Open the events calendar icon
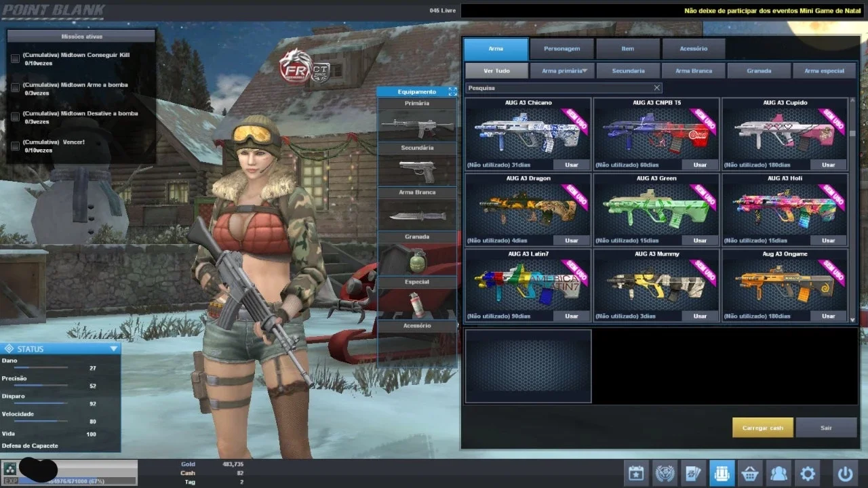868x488 pixels. point(636,473)
